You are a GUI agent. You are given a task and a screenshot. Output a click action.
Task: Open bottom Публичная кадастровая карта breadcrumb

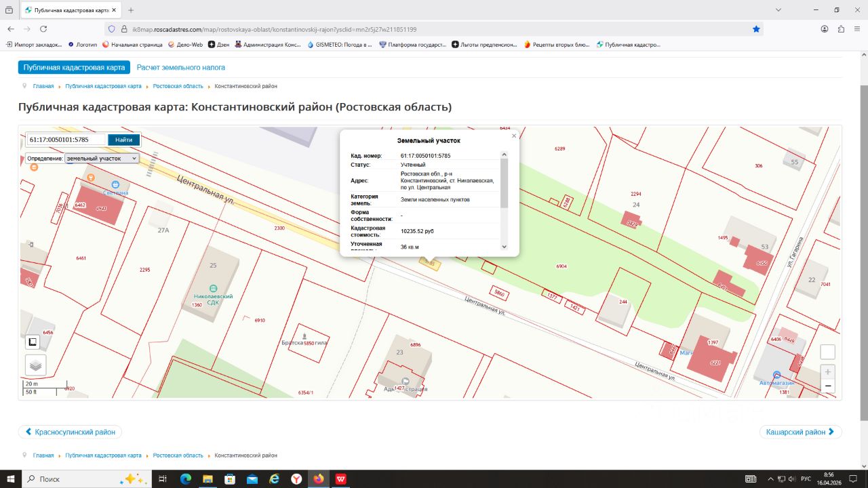pos(104,455)
